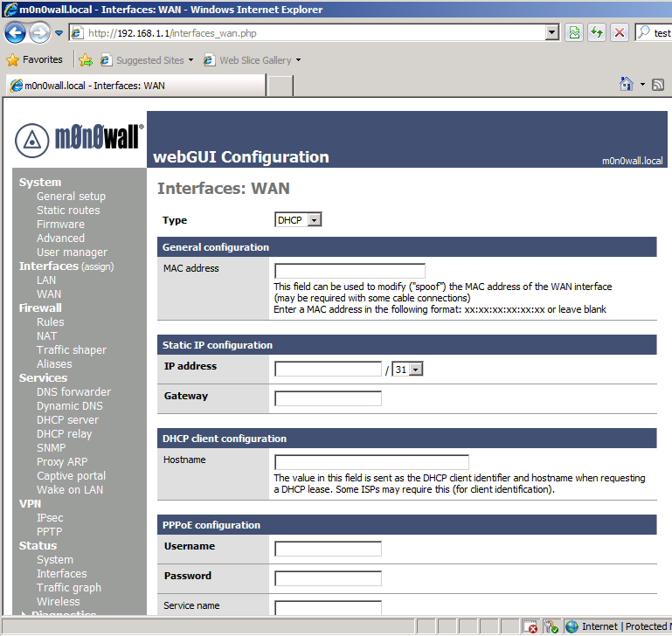Click the browser Forward arrow button
672x636 pixels.
click(x=39, y=33)
